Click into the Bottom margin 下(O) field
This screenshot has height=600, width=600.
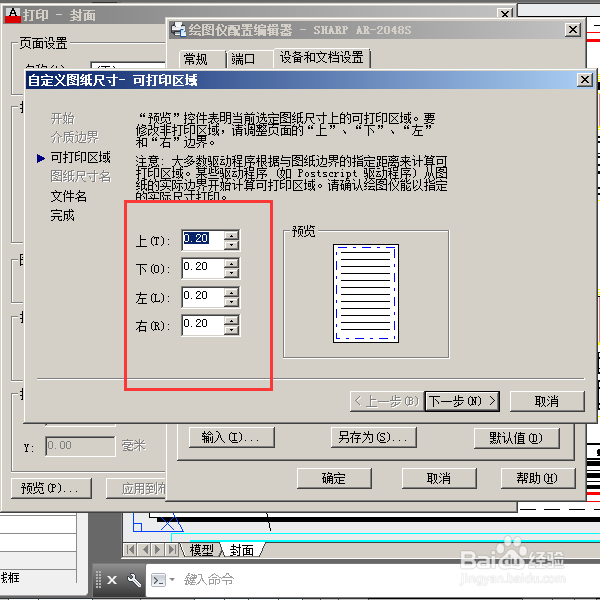pyautogui.click(x=203, y=268)
